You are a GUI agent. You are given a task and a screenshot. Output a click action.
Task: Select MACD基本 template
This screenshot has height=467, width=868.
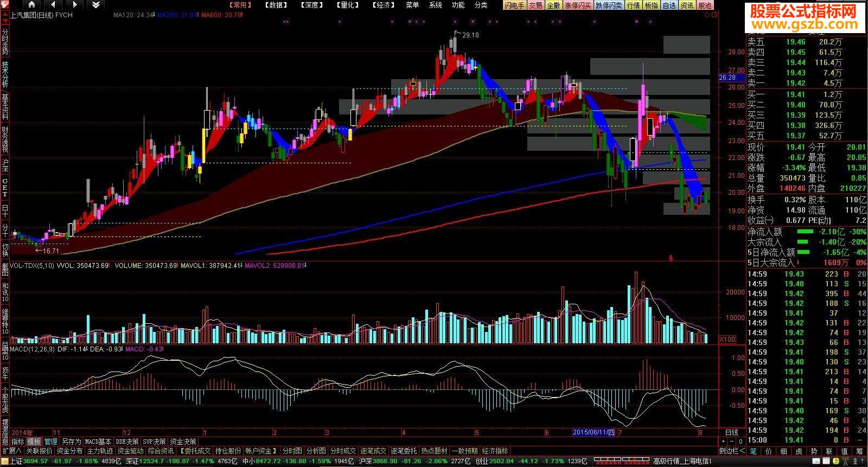tap(98, 442)
